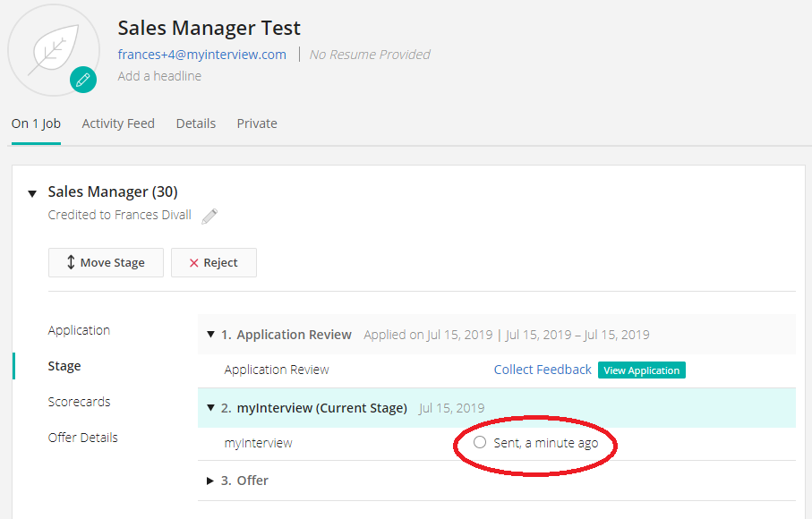Expand the Offer stage
This screenshot has height=519, width=812.
(x=211, y=481)
